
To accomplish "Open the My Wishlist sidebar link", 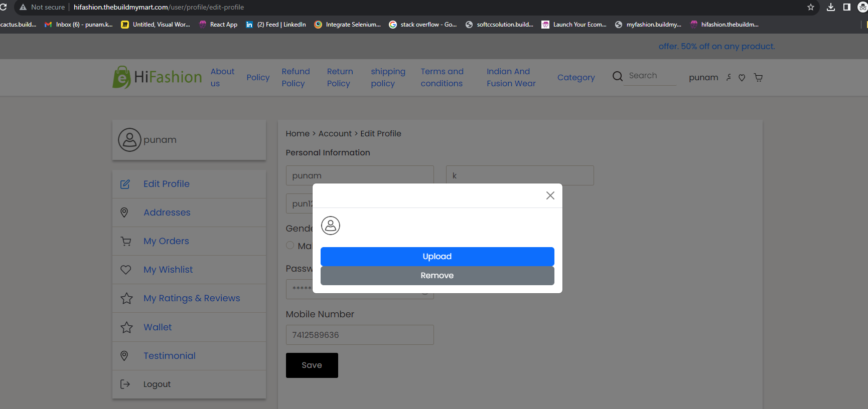I will (168, 270).
